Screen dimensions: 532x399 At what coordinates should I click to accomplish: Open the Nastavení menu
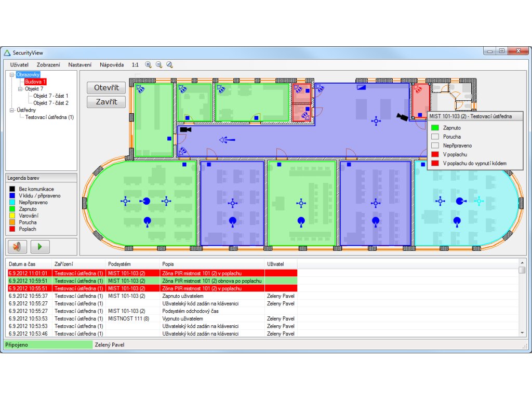79,65
